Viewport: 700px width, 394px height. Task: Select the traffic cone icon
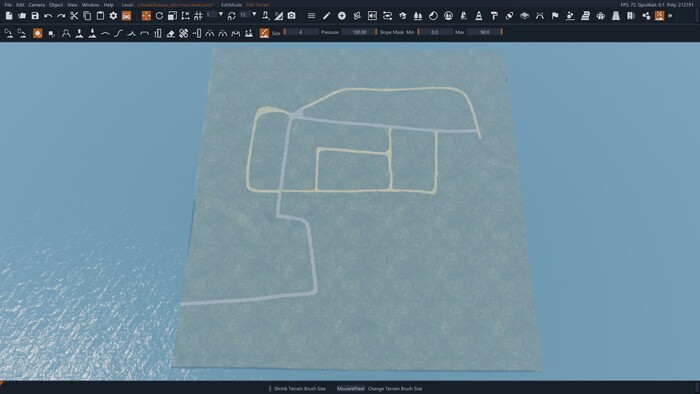point(479,16)
